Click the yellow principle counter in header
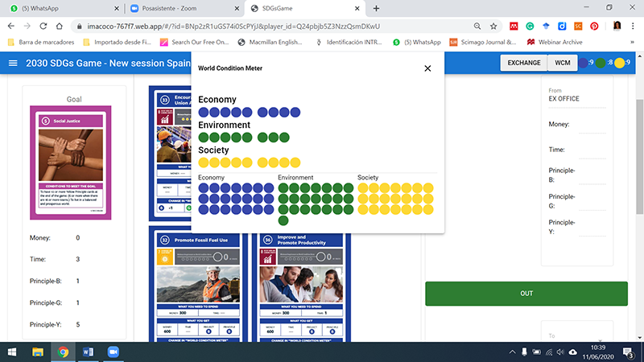 point(622,63)
